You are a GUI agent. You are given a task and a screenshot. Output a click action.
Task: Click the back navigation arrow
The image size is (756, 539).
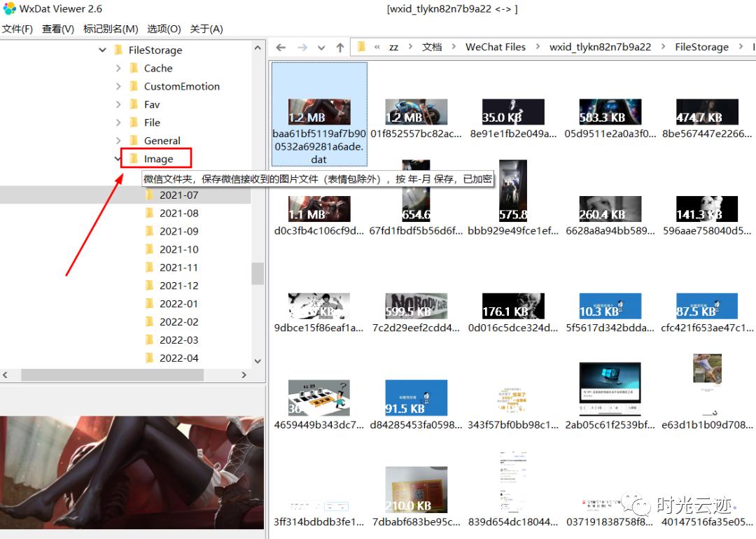coord(281,47)
